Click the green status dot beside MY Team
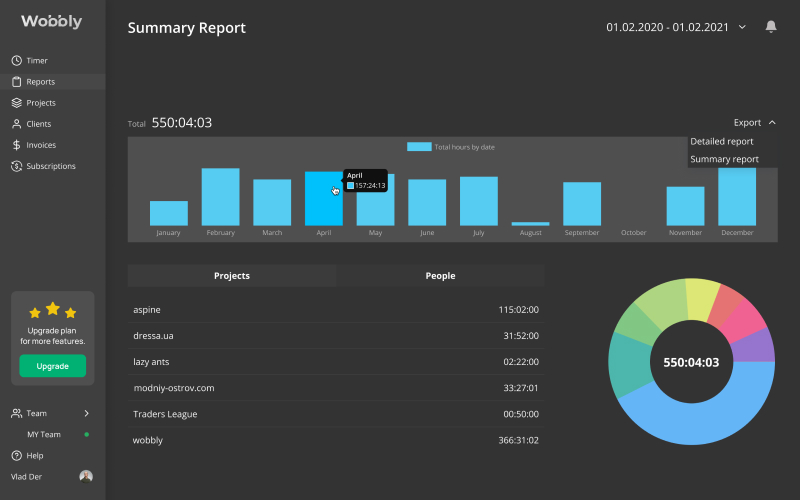The image size is (800, 500). coord(87,434)
